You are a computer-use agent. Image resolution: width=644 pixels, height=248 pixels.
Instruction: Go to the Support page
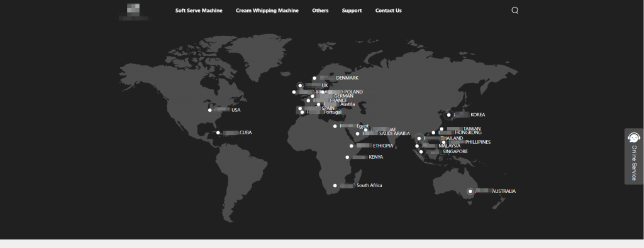(x=352, y=11)
